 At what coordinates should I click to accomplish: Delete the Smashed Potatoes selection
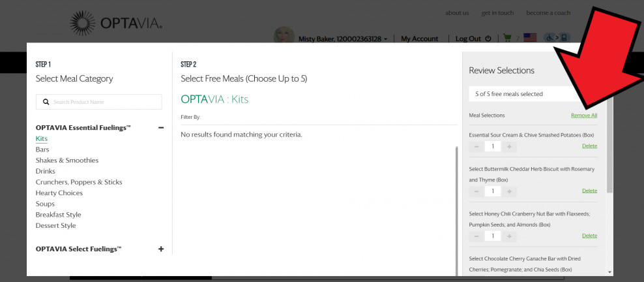589,146
